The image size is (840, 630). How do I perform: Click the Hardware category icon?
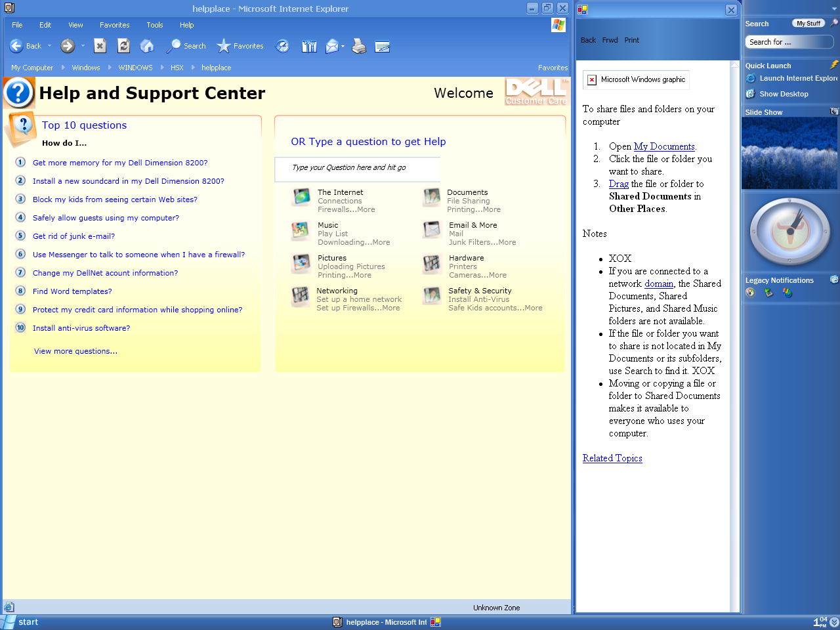coord(432,263)
